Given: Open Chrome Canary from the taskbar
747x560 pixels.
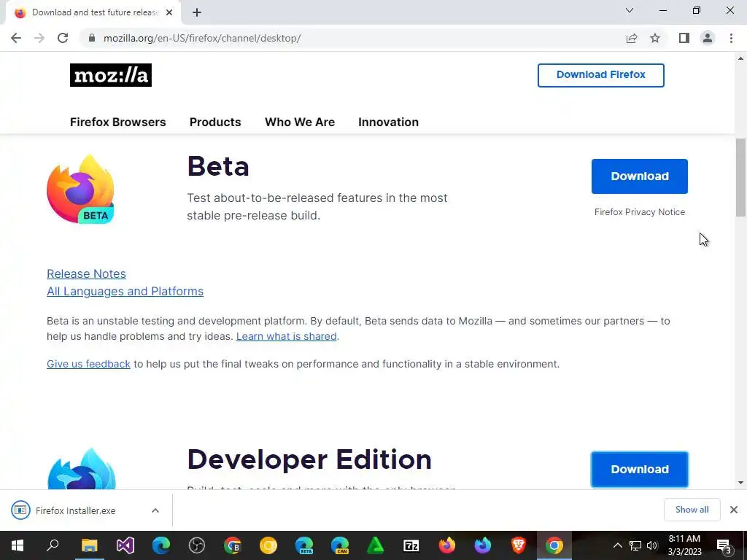Looking at the screenshot, I should click(268, 545).
